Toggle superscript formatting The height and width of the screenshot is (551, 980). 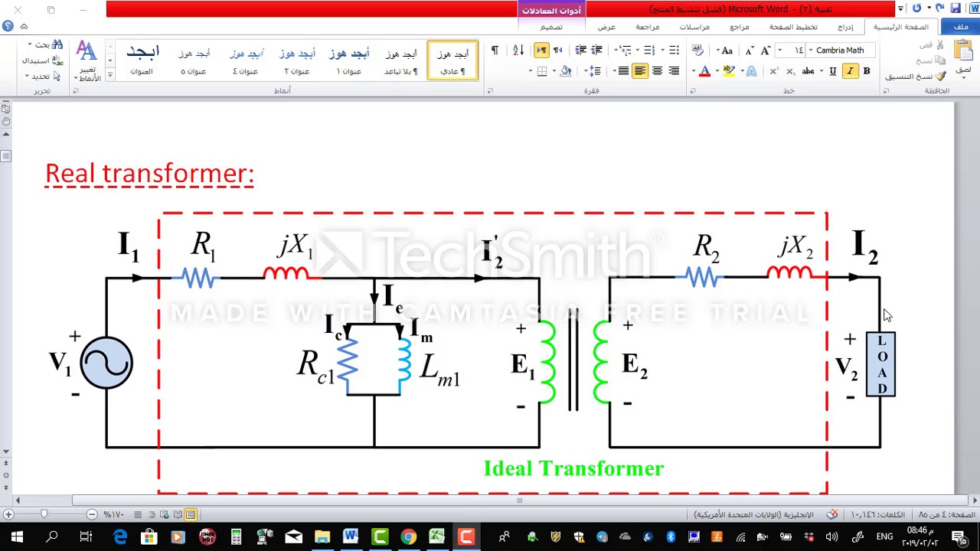[774, 71]
